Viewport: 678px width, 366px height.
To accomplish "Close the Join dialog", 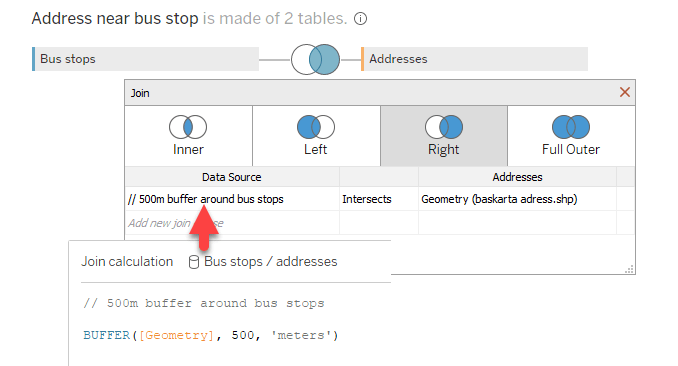I will coord(624,92).
